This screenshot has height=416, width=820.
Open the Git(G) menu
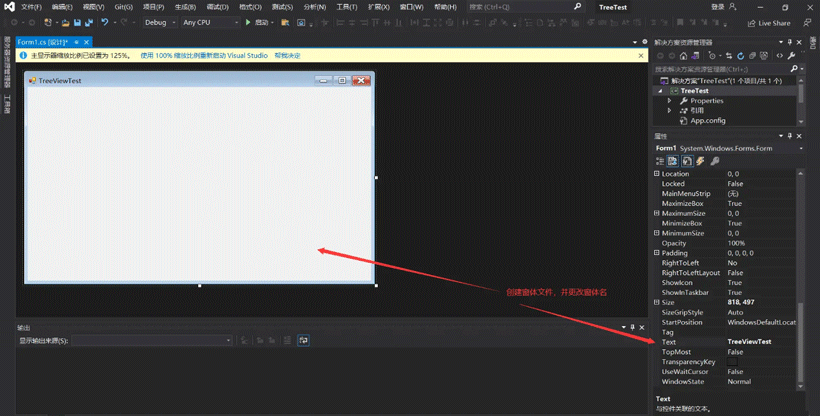123,7
